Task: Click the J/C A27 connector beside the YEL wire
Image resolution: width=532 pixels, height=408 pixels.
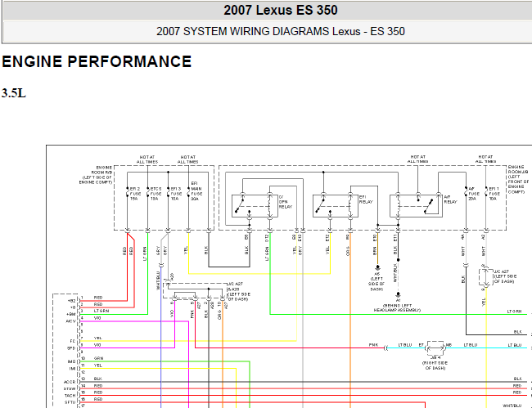Action: click(486, 277)
